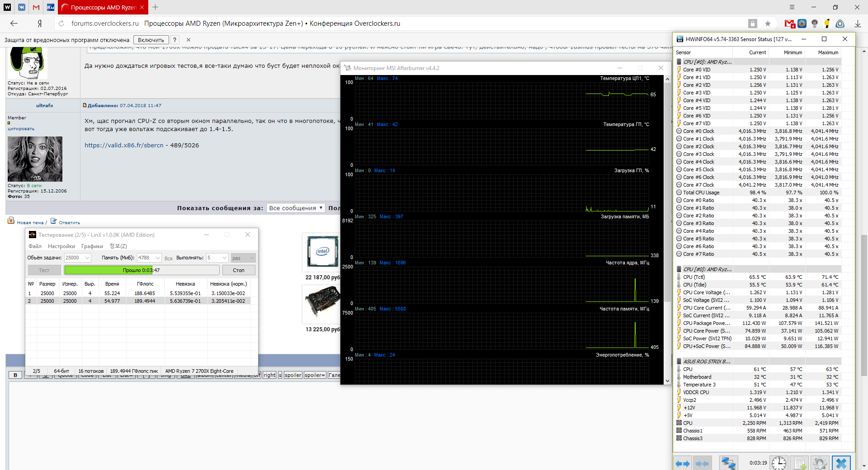Click the browser address bar
This screenshot has height=470, width=868.
coord(407,23)
